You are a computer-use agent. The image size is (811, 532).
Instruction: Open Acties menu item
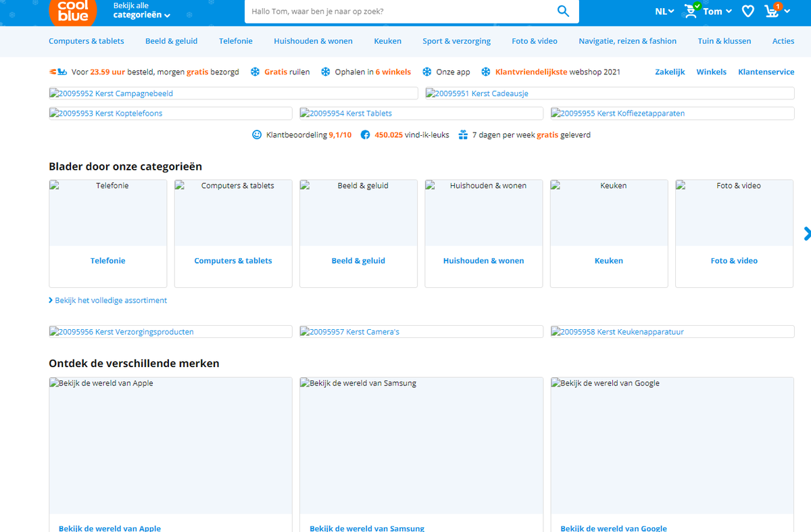coord(783,41)
